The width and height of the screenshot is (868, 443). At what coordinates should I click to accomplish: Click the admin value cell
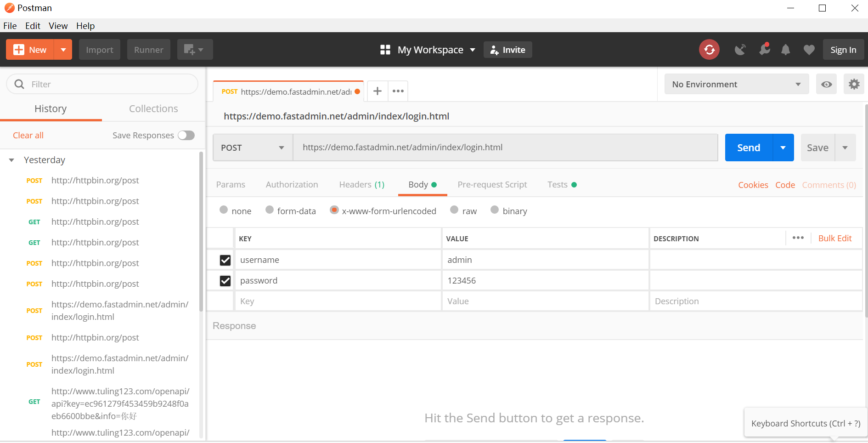pos(545,260)
